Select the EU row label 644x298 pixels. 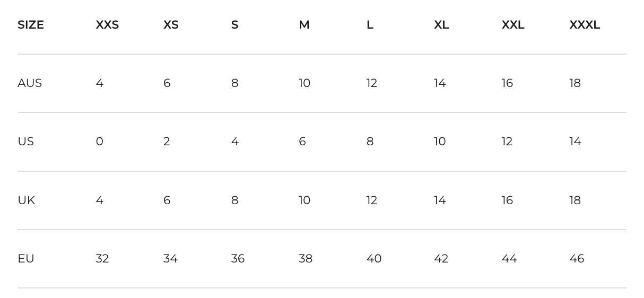(x=25, y=259)
